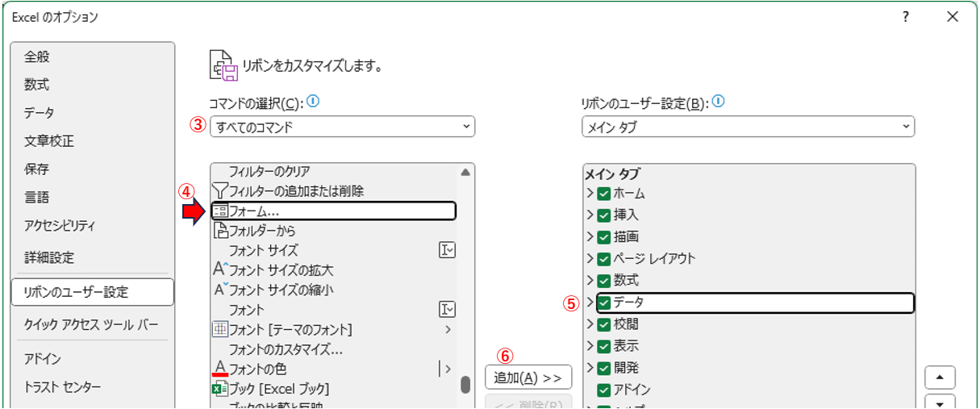Open the アドイン options category in sidebar
The height and width of the screenshot is (409, 980).
pos(93,359)
